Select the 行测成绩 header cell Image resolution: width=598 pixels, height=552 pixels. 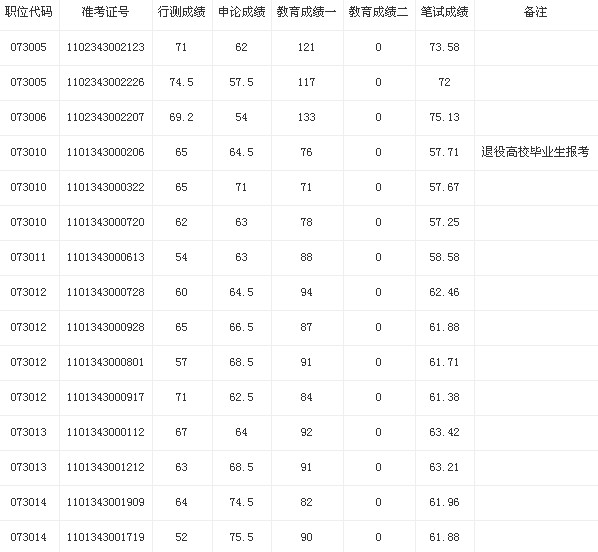[182, 12]
